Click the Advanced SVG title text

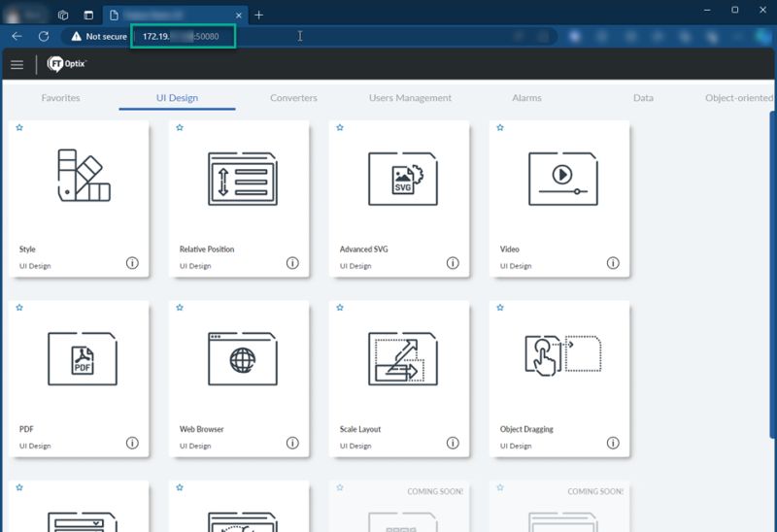(363, 249)
